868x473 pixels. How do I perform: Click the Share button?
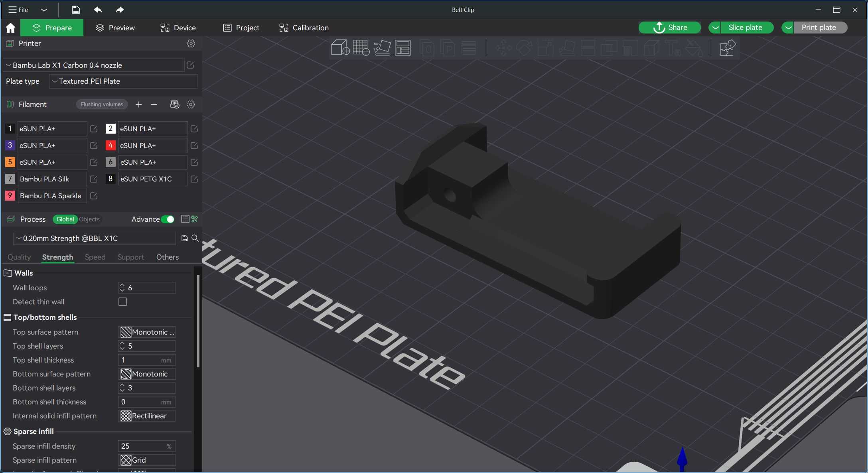[670, 28]
